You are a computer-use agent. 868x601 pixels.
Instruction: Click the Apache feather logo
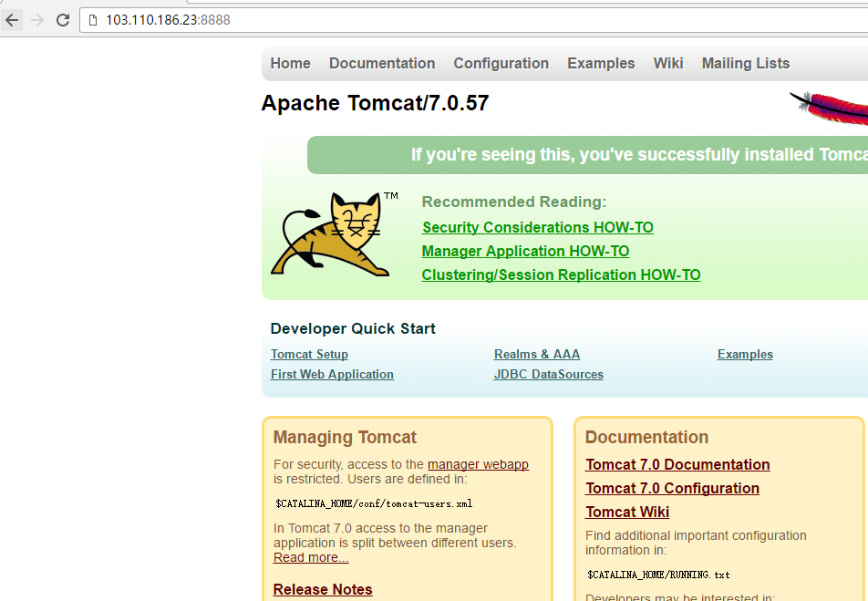(828, 109)
